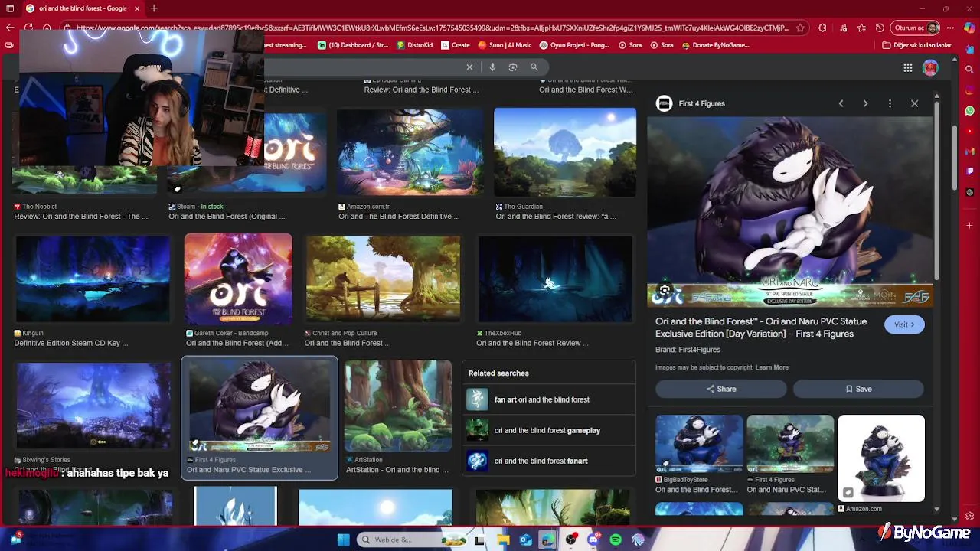The width and height of the screenshot is (980, 551).
Task: Open the three-dot options in preview panel
Action: click(x=890, y=103)
